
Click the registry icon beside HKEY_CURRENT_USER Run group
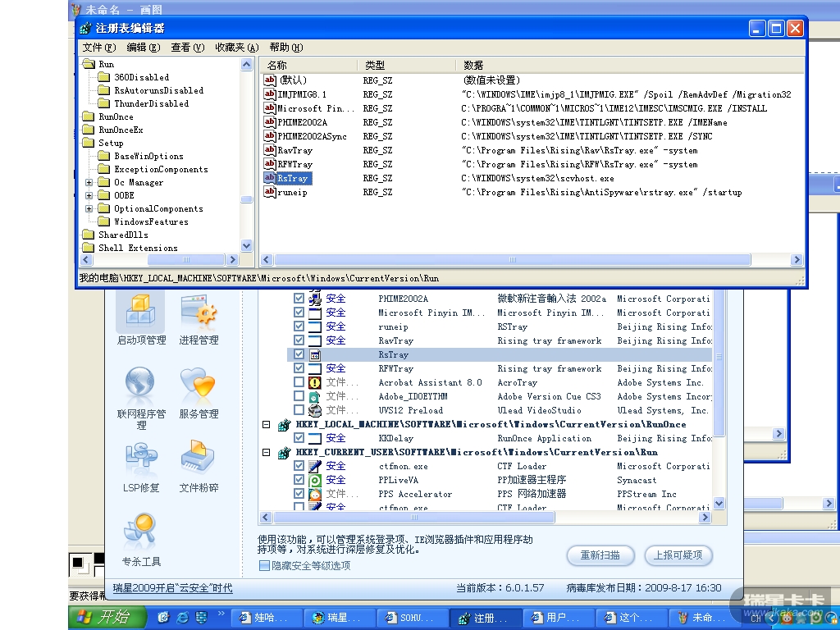click(284, 453)
